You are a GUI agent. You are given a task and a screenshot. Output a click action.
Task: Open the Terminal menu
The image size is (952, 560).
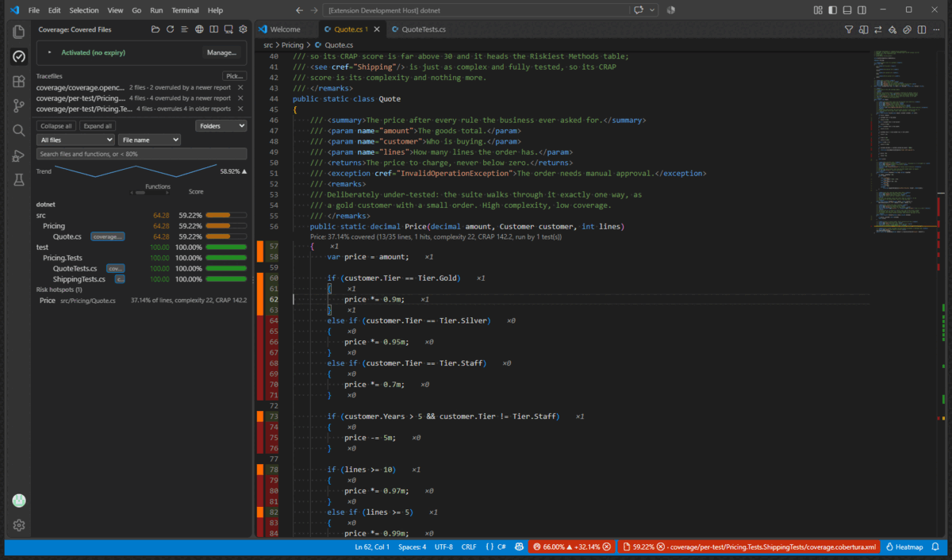185,10
